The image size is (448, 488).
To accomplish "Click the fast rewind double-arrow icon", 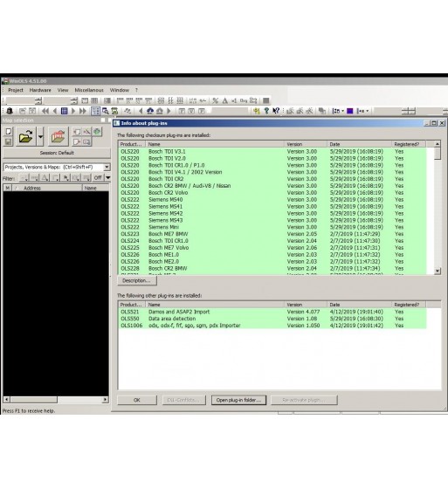I will [x=45, y=111].
